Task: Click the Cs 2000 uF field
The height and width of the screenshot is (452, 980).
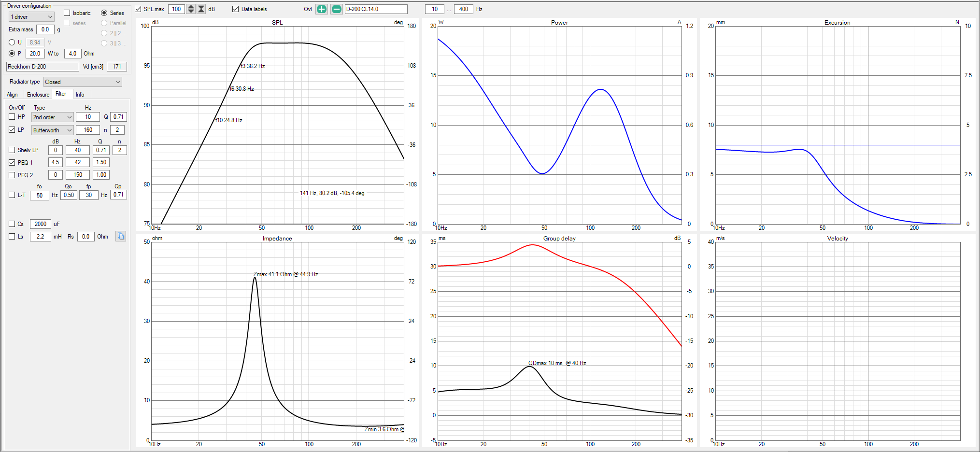Action: pos(41,224)
